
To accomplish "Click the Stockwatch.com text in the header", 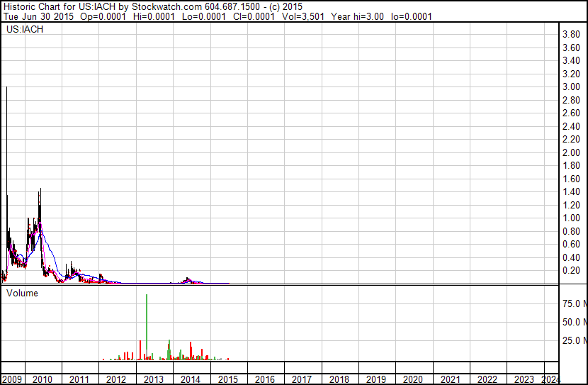I will point(167,7).
